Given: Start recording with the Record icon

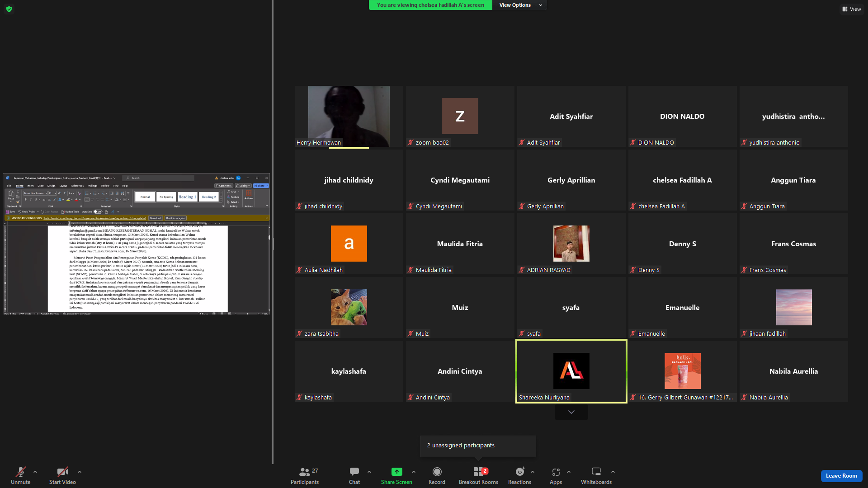Looking at the screenshot, I should (x=437, y=472).
